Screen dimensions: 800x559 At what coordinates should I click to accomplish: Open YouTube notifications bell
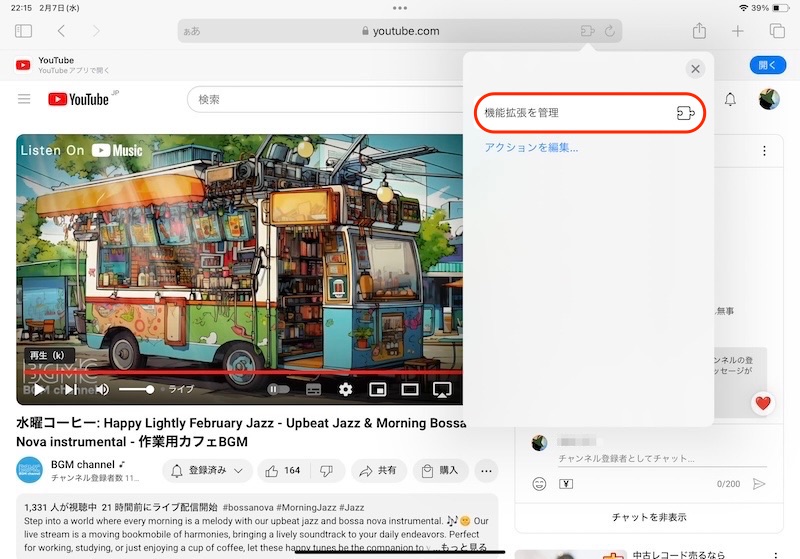pyautogui.click(x=730, y=99)
